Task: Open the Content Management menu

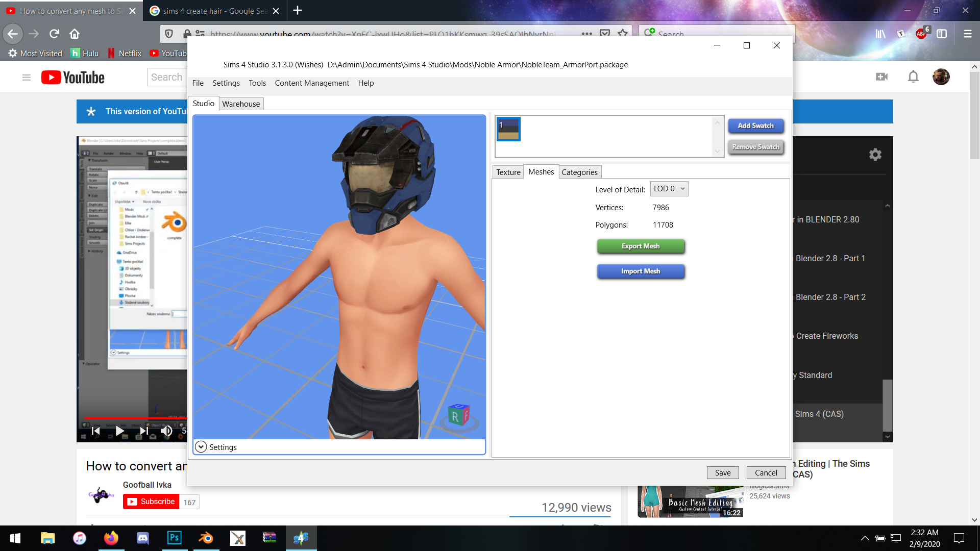Action: pyautogui.click(x=312, y=83)
